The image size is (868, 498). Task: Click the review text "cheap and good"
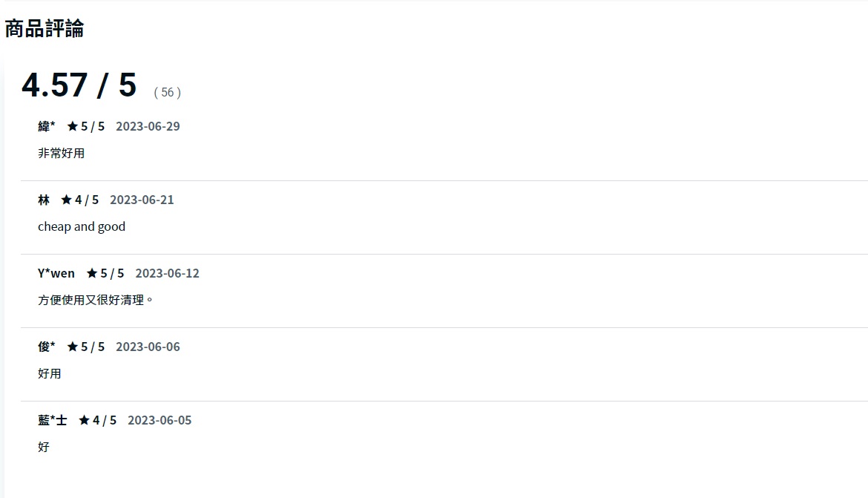tap(82, 226)
